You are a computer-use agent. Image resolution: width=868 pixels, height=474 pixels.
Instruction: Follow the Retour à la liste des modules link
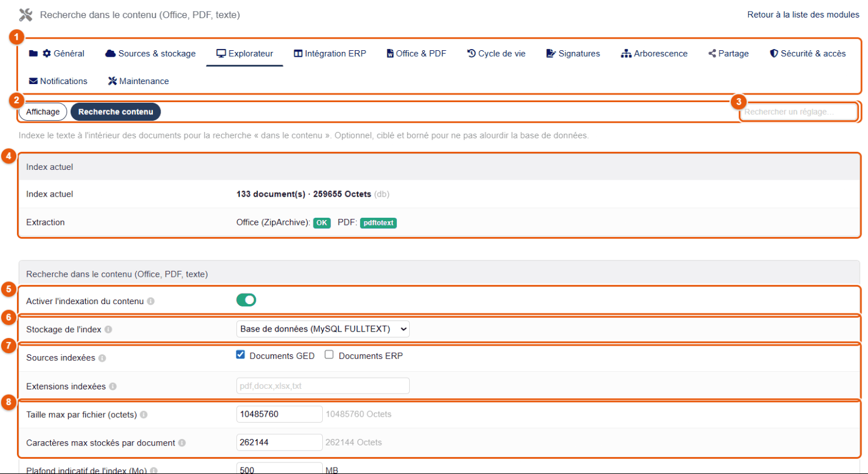pyautogui.click(x=803, y=15)
